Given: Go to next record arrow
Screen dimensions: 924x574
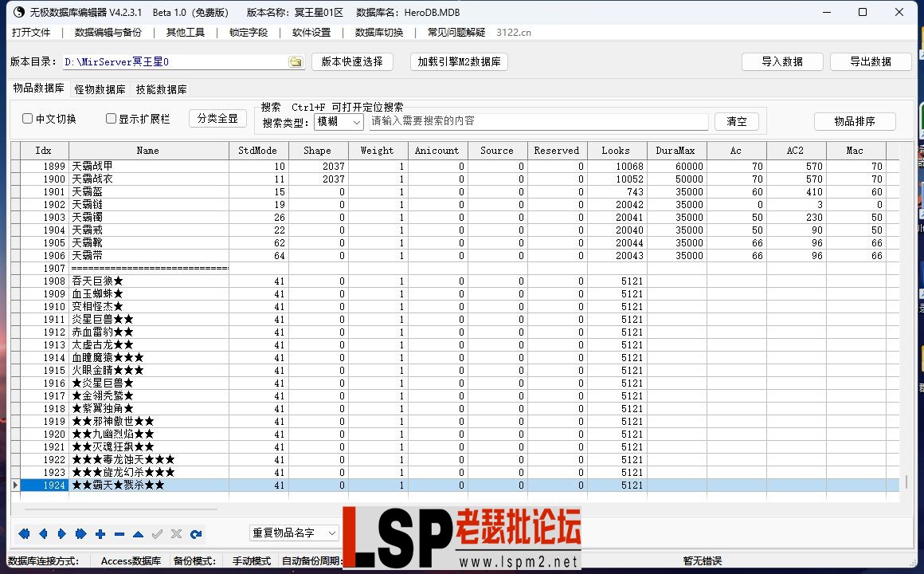Looking at the screenshot, I should [62, 534].
